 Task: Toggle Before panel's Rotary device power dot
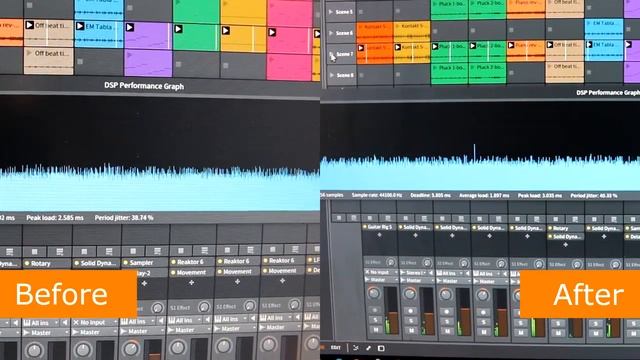point(27,264)
